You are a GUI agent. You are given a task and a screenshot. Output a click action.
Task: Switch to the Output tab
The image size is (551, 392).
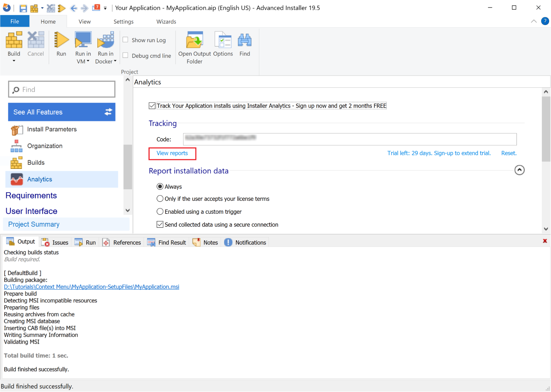pyautogui.click(x=21, y=242)
